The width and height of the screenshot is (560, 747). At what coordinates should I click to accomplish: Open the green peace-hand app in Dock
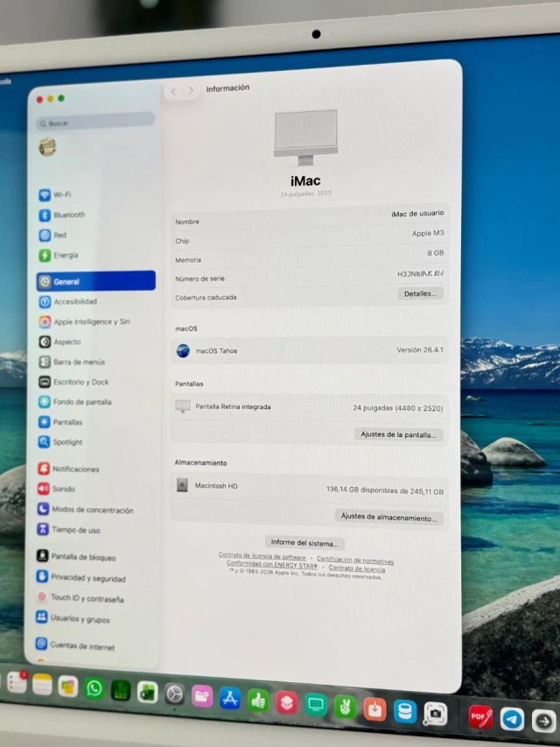click(346, 707)
